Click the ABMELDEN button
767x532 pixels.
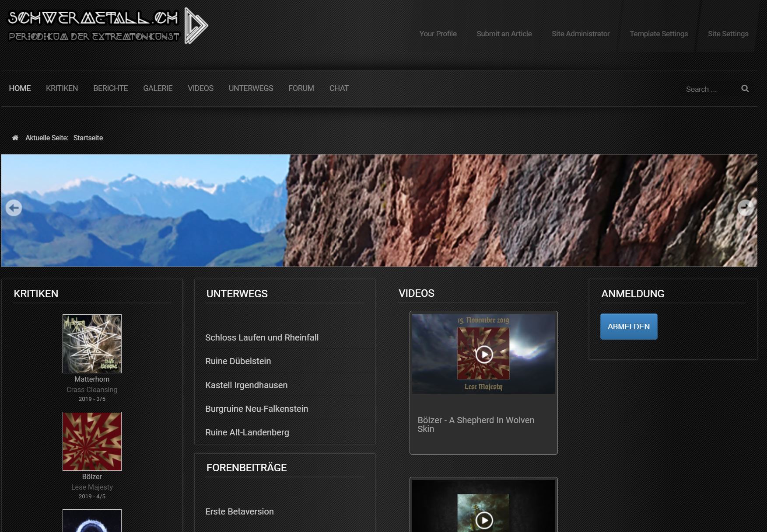point(629,327)
